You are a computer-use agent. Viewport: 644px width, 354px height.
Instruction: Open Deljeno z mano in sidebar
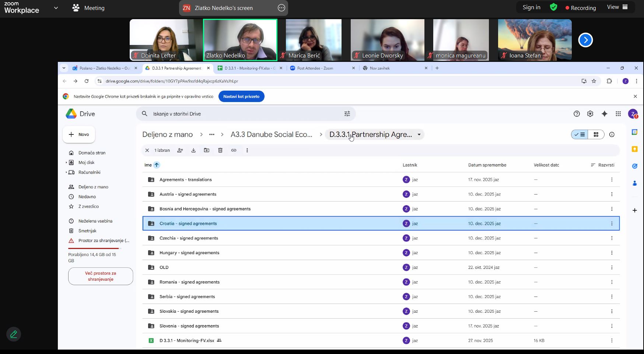coord(93,187)
